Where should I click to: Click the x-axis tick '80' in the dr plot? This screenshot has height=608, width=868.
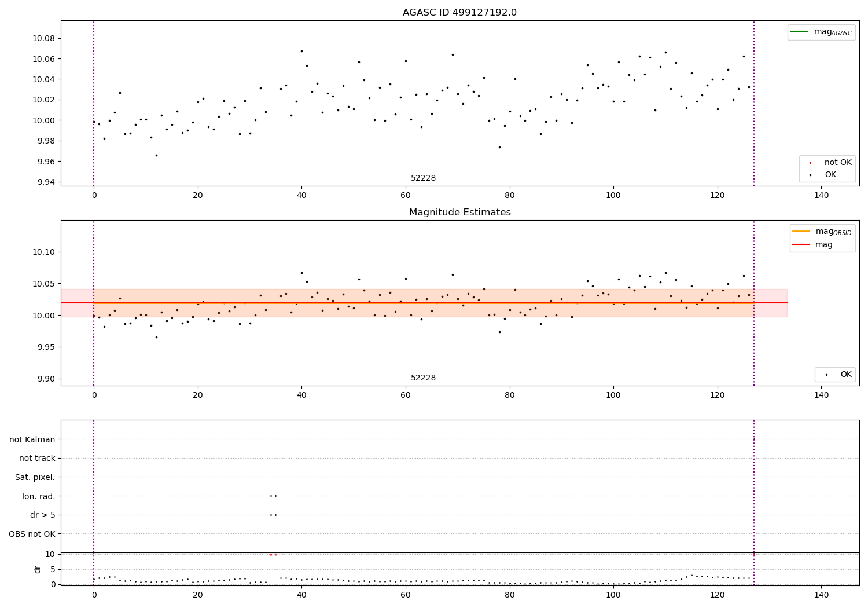(509, 596)
